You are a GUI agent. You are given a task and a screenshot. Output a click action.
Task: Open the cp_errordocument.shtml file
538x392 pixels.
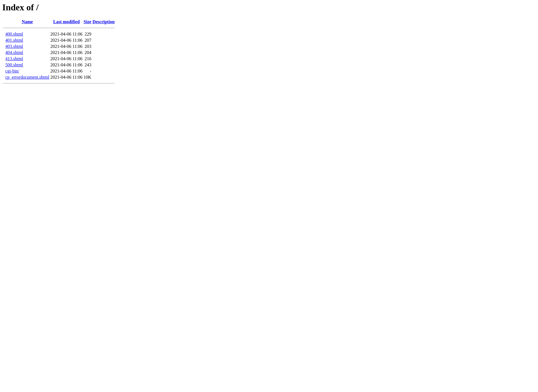tap(27, 77)
